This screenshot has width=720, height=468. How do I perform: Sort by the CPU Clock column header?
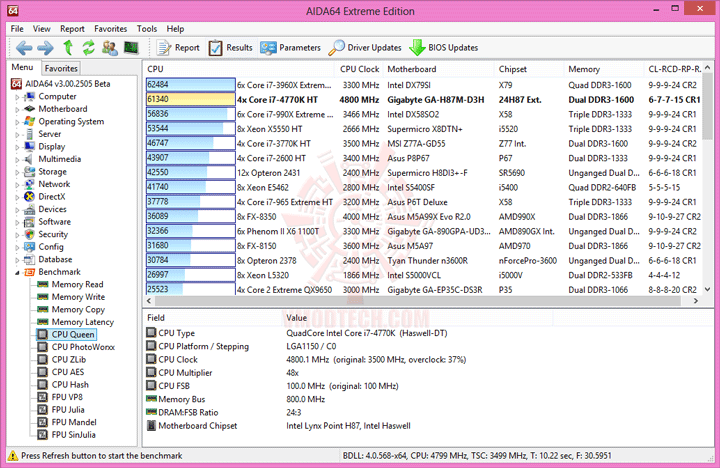pos(359,69)
